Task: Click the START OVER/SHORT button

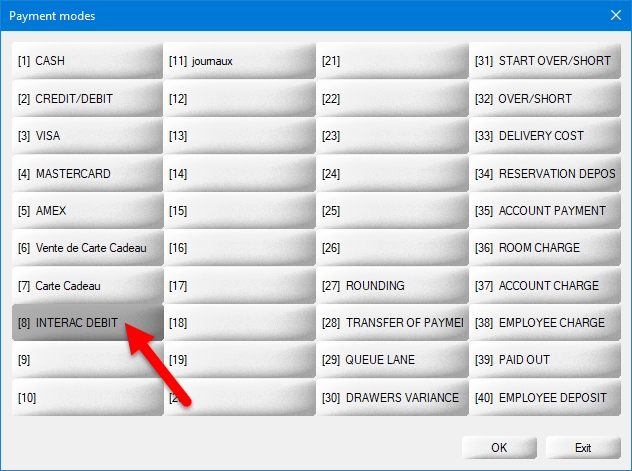Action: [x=545, y=61]
